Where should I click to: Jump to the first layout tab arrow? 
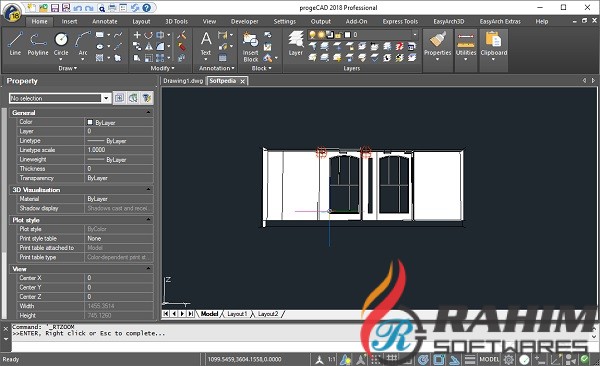pos(166,314)
